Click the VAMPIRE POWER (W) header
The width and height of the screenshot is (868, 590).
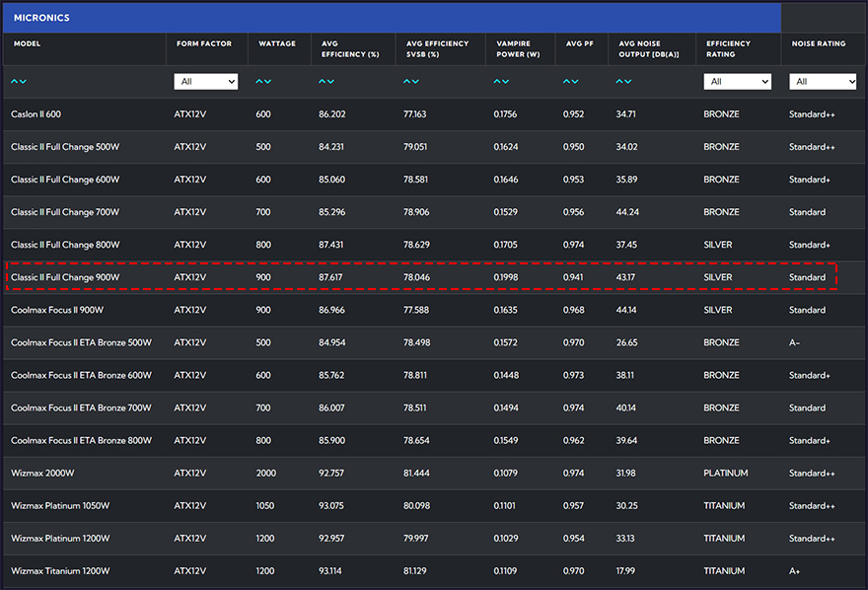[518, 48]
